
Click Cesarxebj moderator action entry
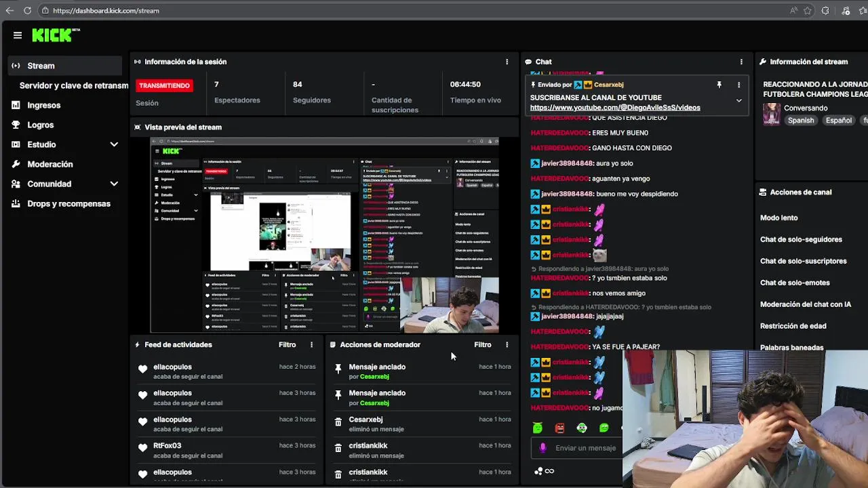coord(421,424)
